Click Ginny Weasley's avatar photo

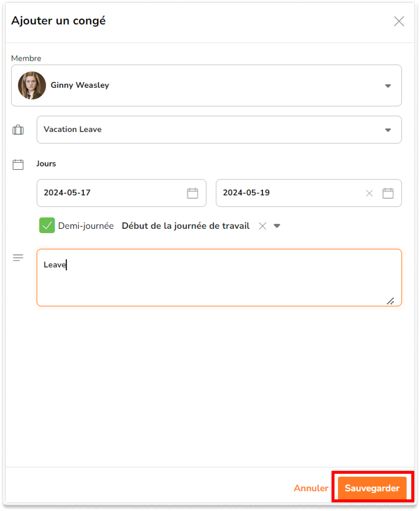click(x=32, y=85)
